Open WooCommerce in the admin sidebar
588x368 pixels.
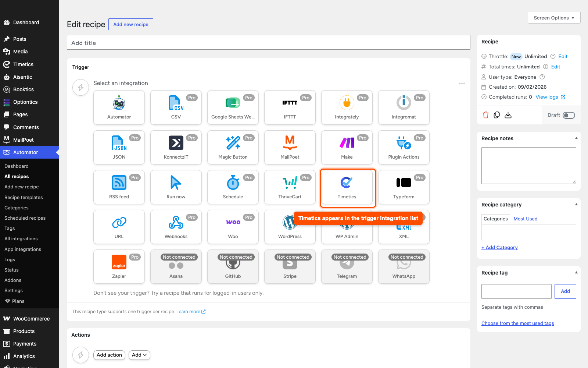click(x=31, y=319)
